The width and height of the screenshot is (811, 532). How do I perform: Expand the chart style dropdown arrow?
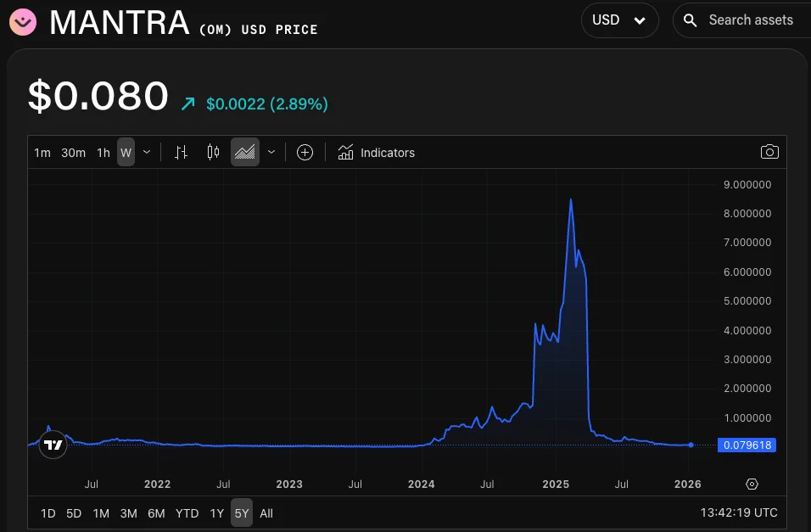click(271, 153)
